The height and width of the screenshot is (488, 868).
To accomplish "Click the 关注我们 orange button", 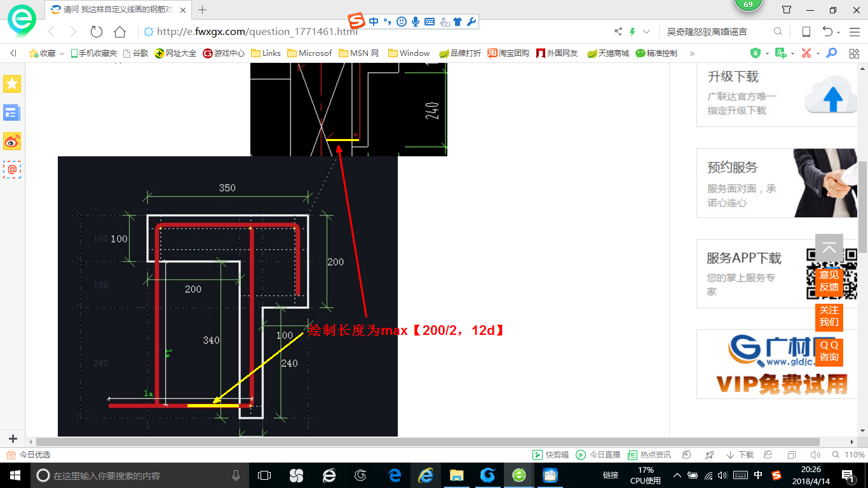I will point(829,316).
